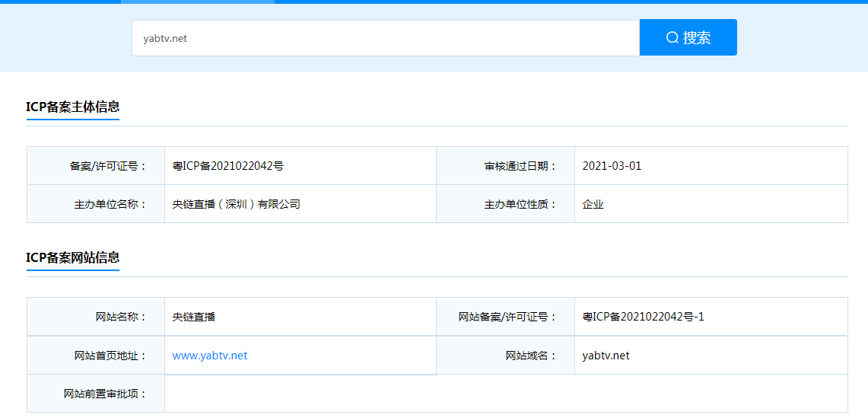Select the ICP备案网站信息 section heading

coord(73,258)
